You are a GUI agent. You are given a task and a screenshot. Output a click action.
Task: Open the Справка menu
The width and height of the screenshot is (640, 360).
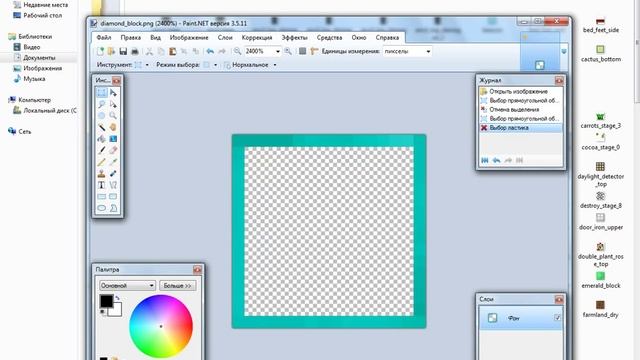(x=387, y=38)
